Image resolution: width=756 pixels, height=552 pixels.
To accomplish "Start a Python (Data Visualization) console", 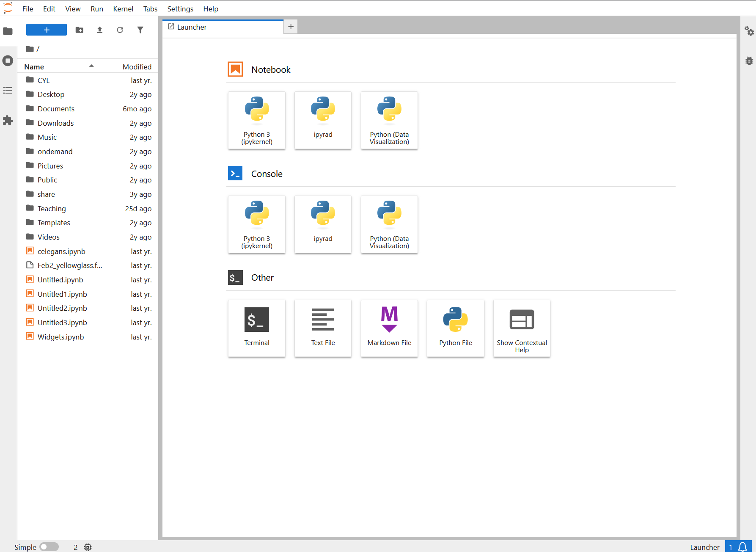I will point(389,225).
